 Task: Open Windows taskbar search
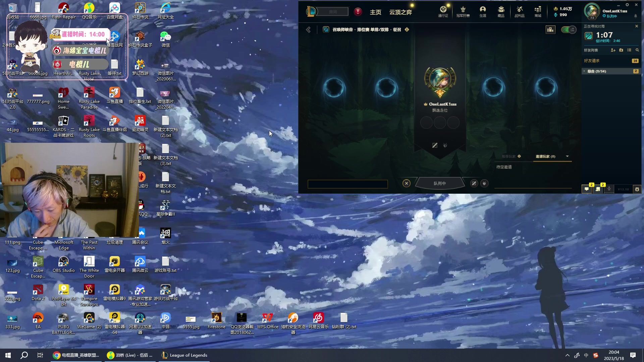tap(24, 355)
